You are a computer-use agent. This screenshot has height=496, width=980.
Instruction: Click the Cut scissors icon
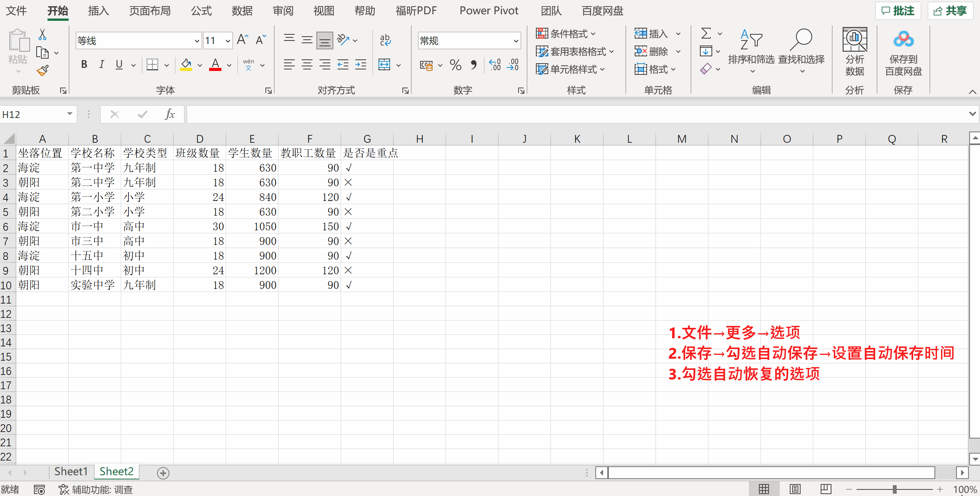click(x=42, y=35)
